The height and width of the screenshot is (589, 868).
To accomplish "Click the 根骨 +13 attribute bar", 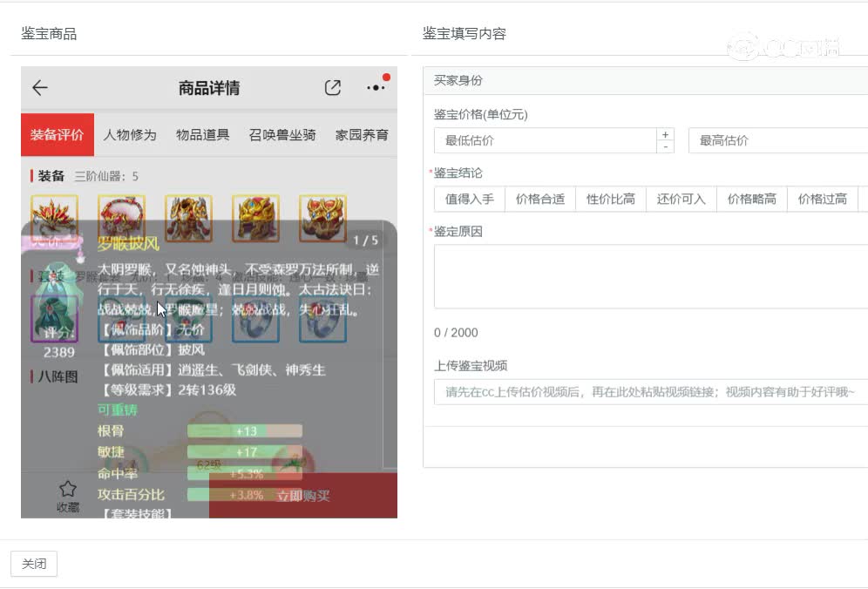I will point(245,431).
